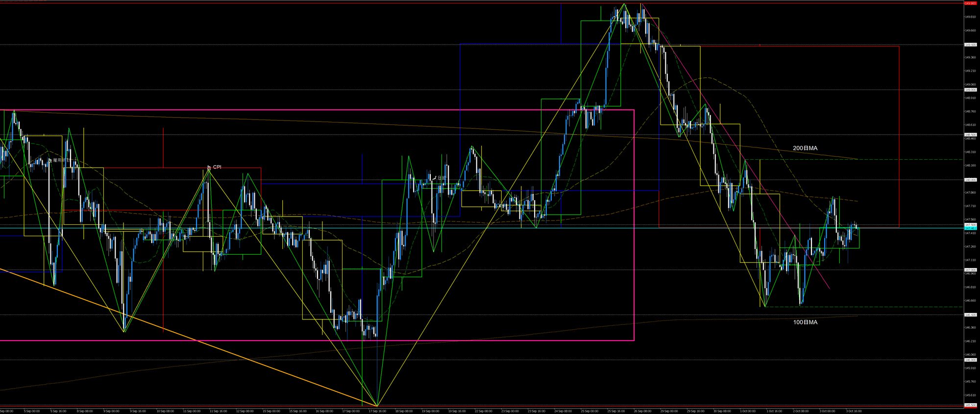This screenshot has height=414, width=980.
Task: Click the 3 Oct 16:00 time label
Action: click(x=853, y=411)
